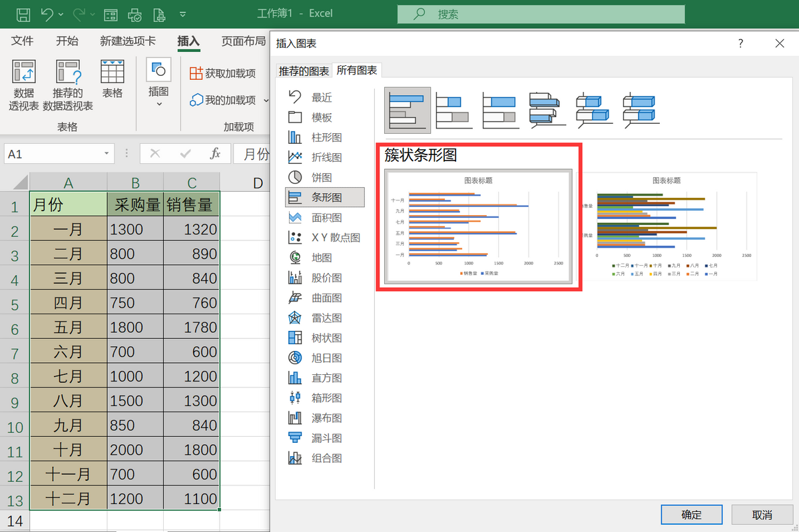The image size is (799, 532).
Task: Click the formula bar confirm checkmark icon
Action: coord(186,154)
